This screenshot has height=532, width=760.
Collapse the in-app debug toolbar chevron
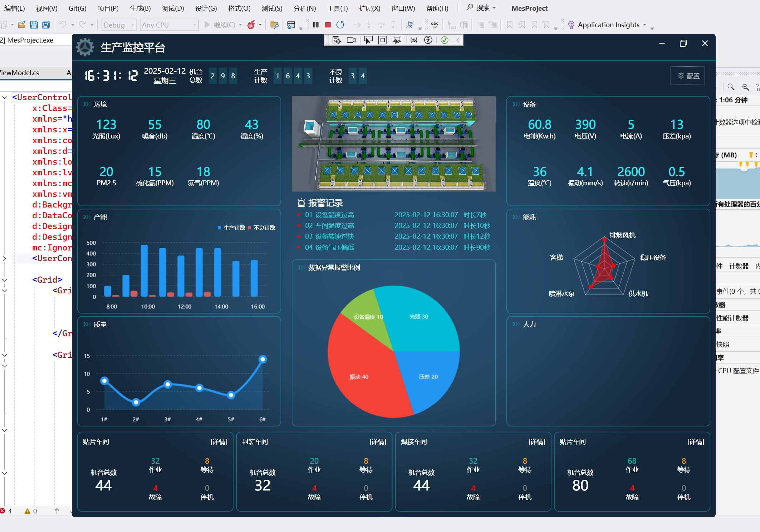coord(458,40)
